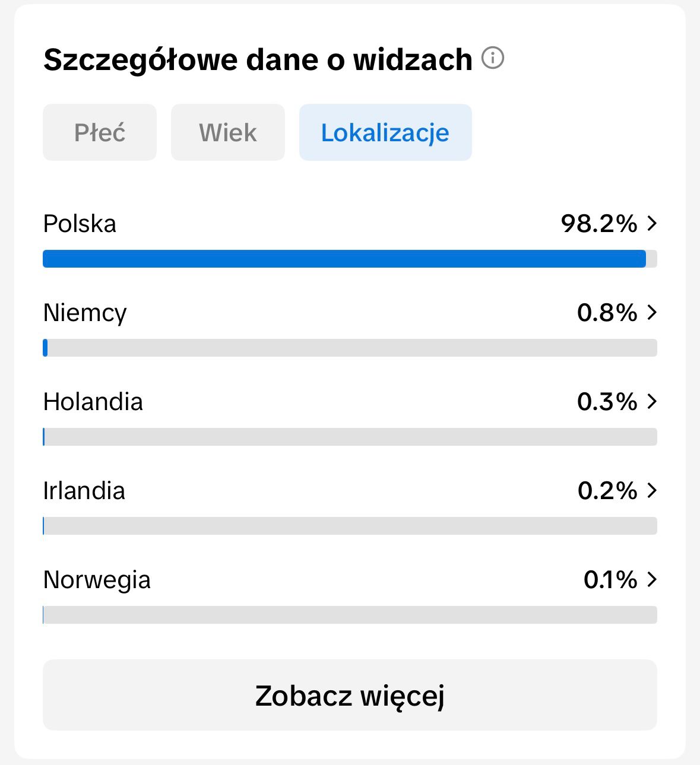Click the Norwegia progress bar
The image size is (700, 765).
pyautogui.click(x=350, y=615)
